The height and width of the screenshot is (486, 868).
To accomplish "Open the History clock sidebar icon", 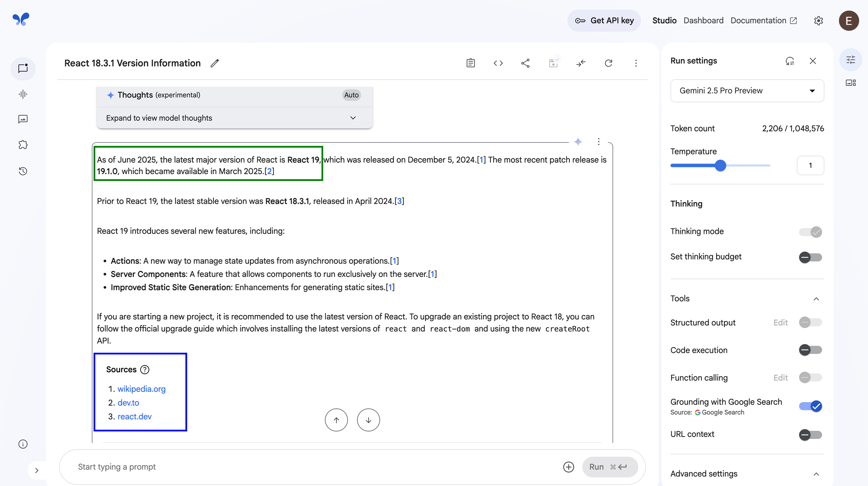I will (x=23, y=171).
